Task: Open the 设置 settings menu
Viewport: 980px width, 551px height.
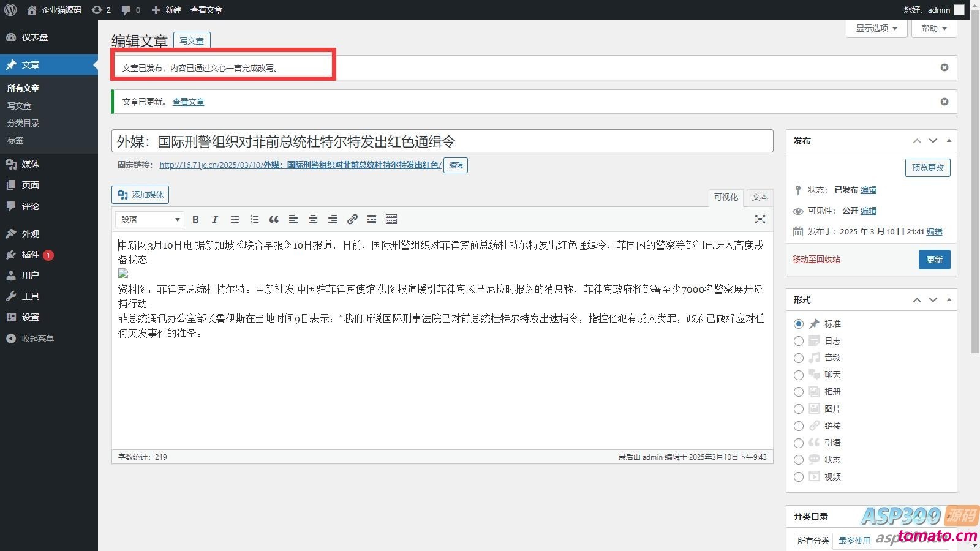Action: [49, 317]
